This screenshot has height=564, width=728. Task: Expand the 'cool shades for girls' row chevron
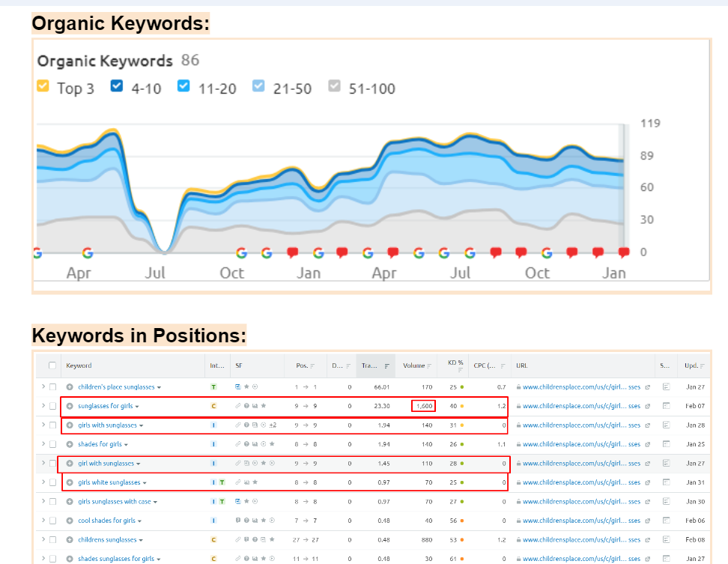click(x=43, y=520)
